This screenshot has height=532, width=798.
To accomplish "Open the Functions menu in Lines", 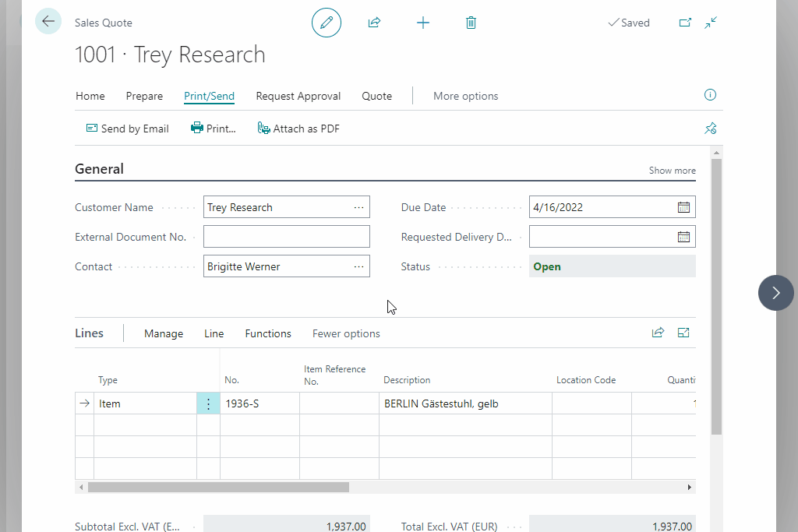I will [268, 333].
